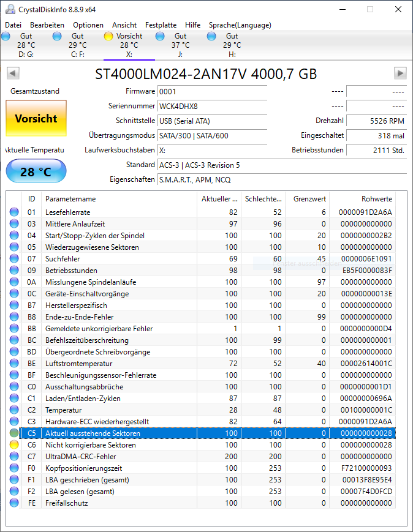The height and width of the screenshot is (532, 413).
Task: Click the Eigenschaften field S.M.A.R.T., APM, NCQ
Action: pos(282,180)
